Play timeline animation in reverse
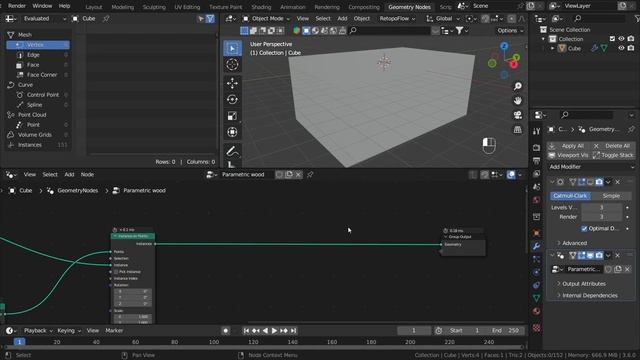Viewport: 640px width, 360px height. 265,331
